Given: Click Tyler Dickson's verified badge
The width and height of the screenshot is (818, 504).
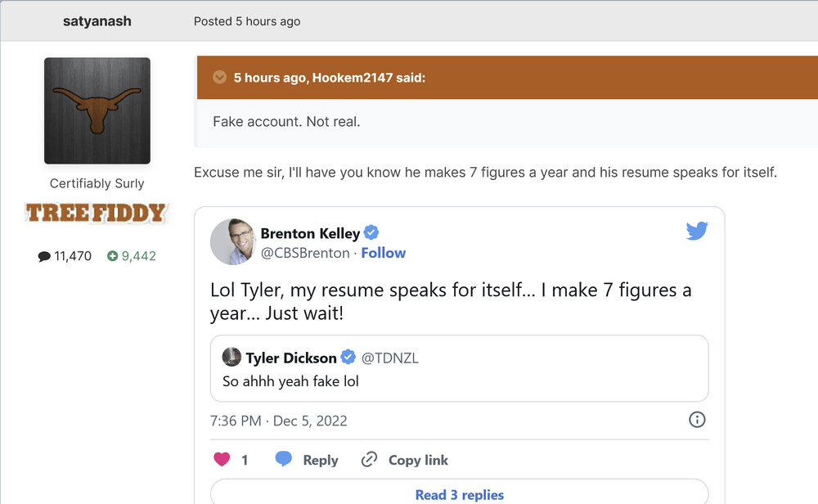Looking at the screenshot, I should [x=348, y=358].
